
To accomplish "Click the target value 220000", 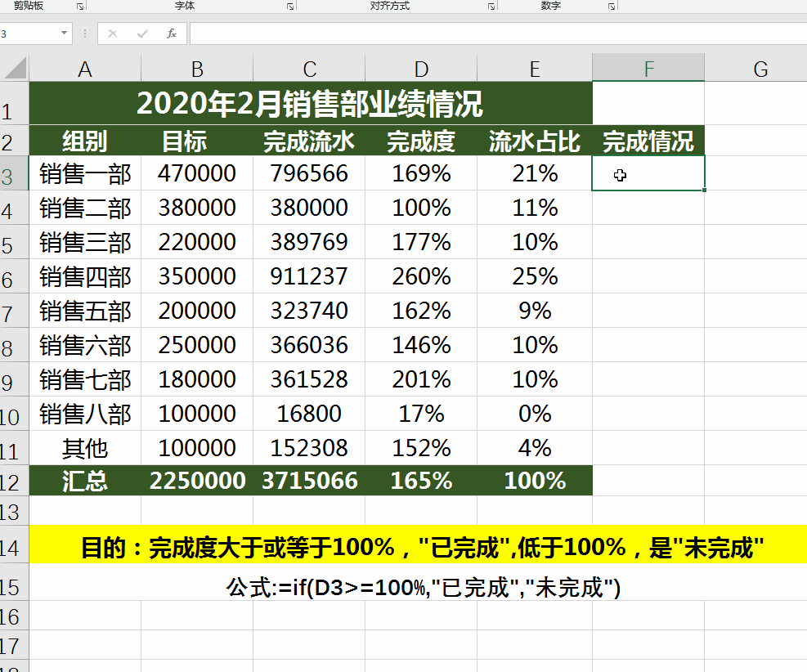I will [x=197, y=242].
